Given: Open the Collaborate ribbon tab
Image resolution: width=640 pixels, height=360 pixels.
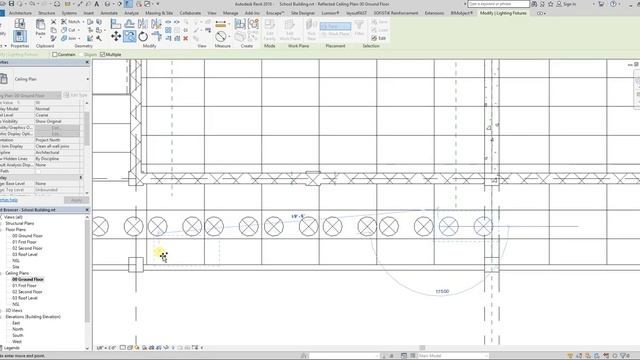Looking at the screenshot, I should (x=190, y=13).
